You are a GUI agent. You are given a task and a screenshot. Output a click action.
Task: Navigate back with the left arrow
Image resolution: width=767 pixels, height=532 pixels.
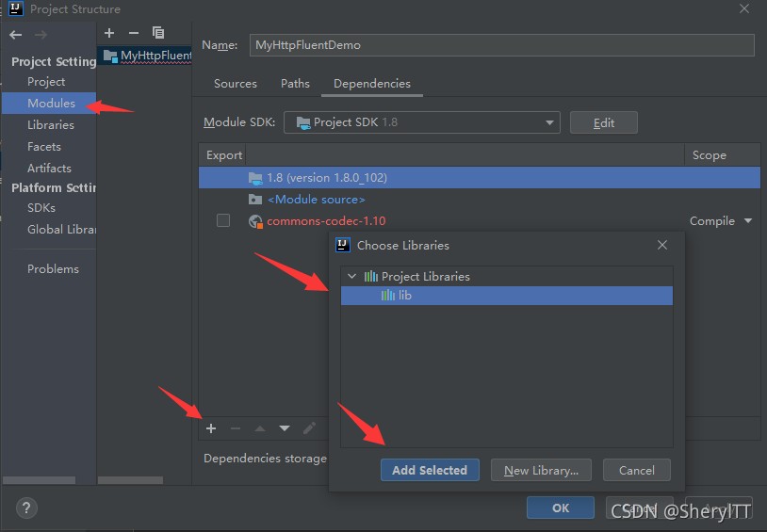[x=15, y=35]
